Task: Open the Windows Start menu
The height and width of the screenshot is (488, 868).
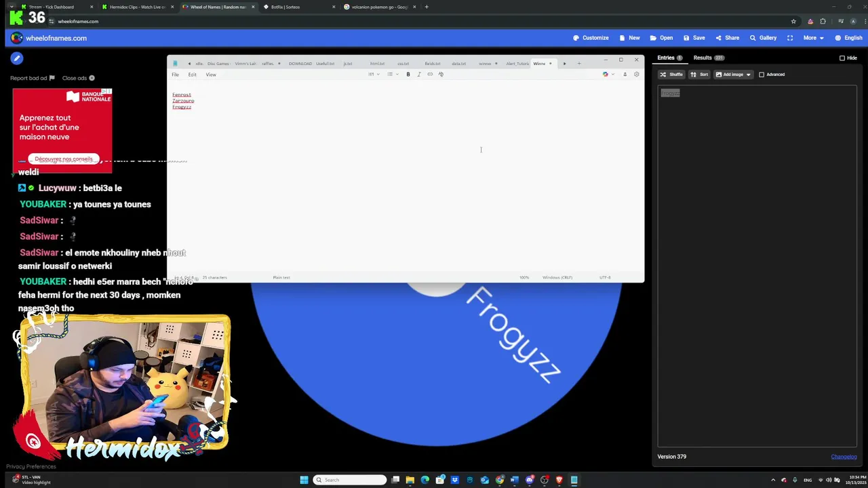Action: (304, 480)
